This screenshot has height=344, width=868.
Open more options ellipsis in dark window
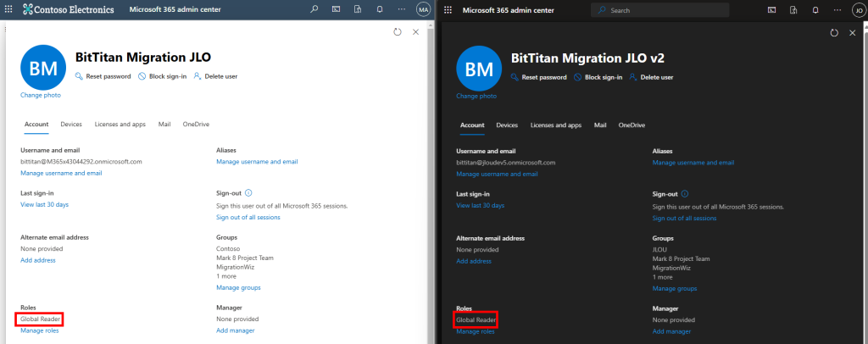pos(837,10)
